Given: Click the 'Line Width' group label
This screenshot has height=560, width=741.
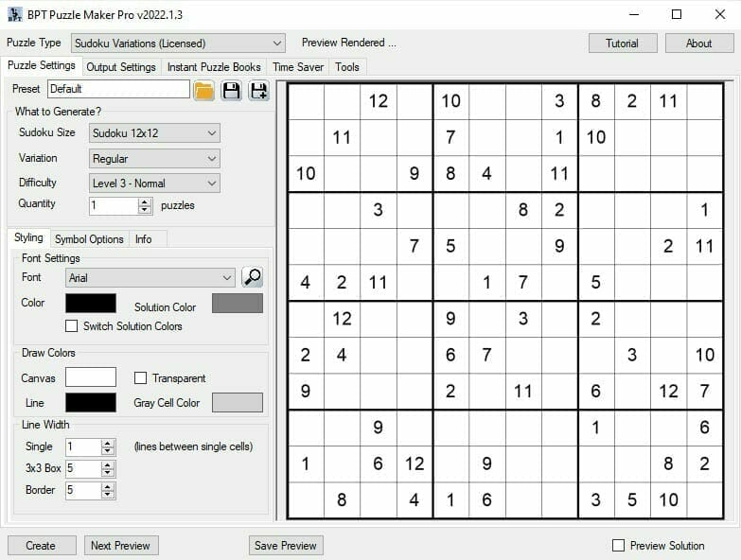Looking at the screenshot, I should click(45, 425).
